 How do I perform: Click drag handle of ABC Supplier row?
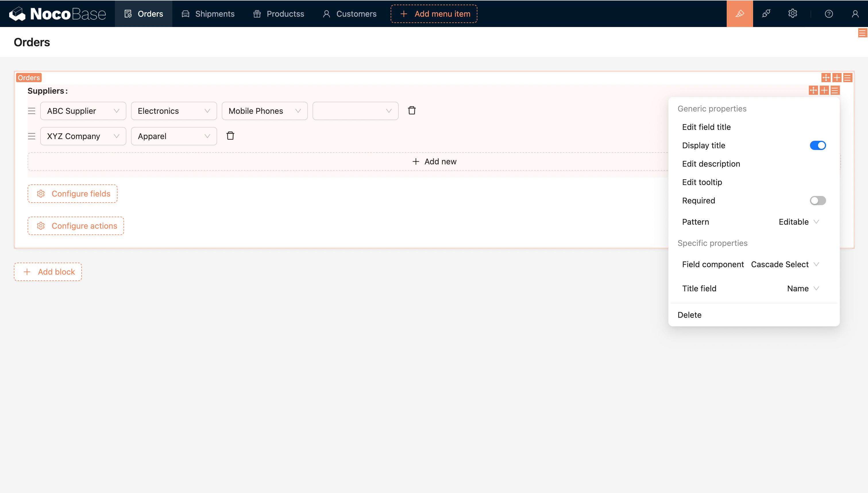pos(32,111)
